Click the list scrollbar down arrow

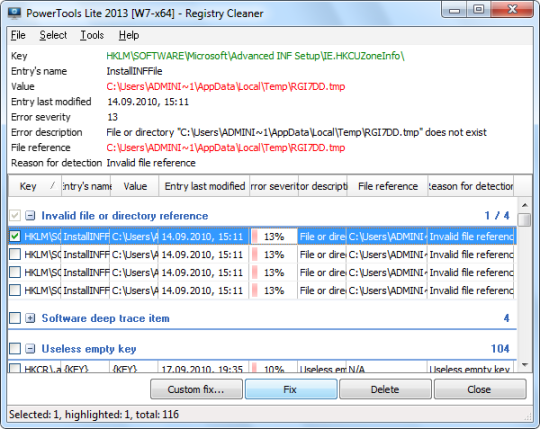pyautogui.click(x=525, y=365)
